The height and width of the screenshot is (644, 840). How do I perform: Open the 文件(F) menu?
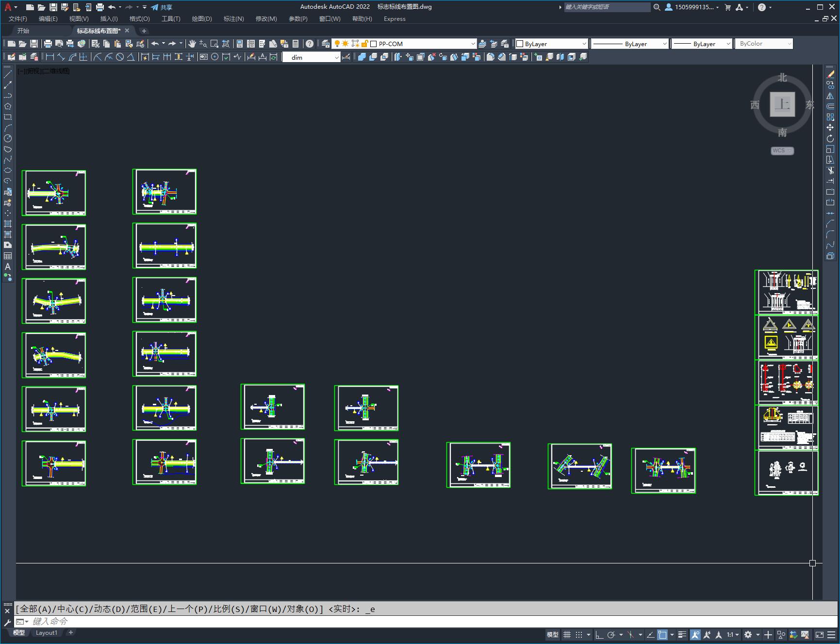click(18, 19)
